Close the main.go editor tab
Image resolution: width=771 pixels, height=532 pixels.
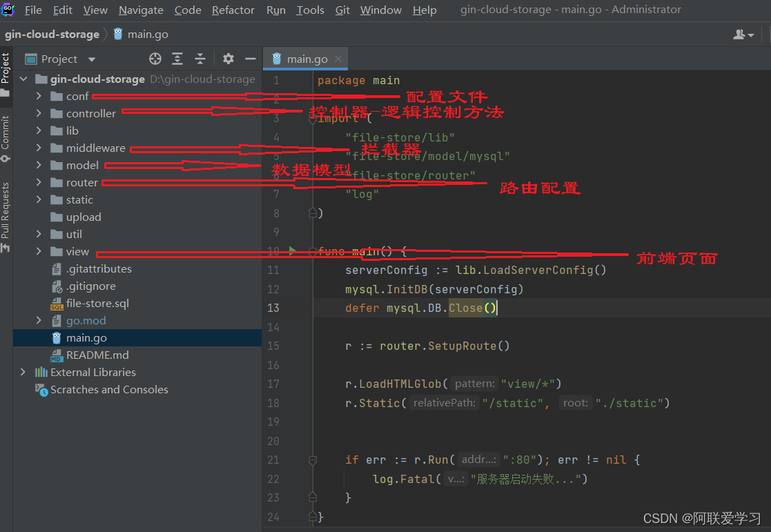pyautogui.click(x=338, y=59)
